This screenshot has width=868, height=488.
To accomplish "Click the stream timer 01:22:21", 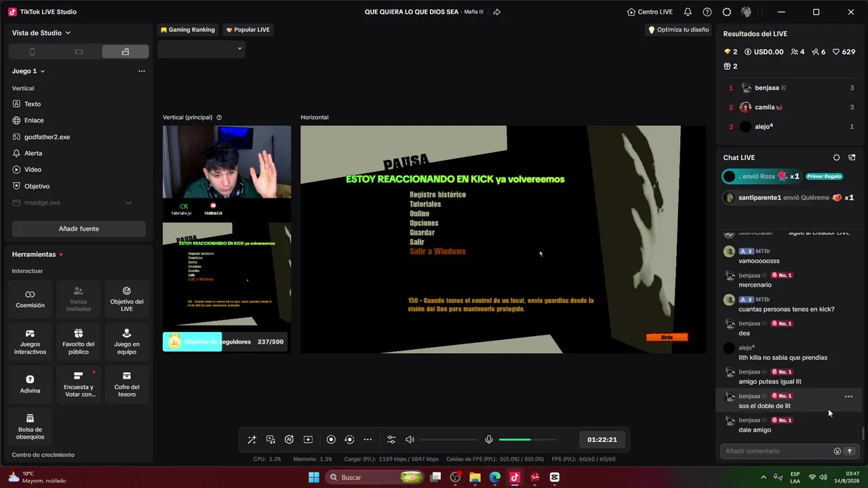I will click(x=602, y=440).
